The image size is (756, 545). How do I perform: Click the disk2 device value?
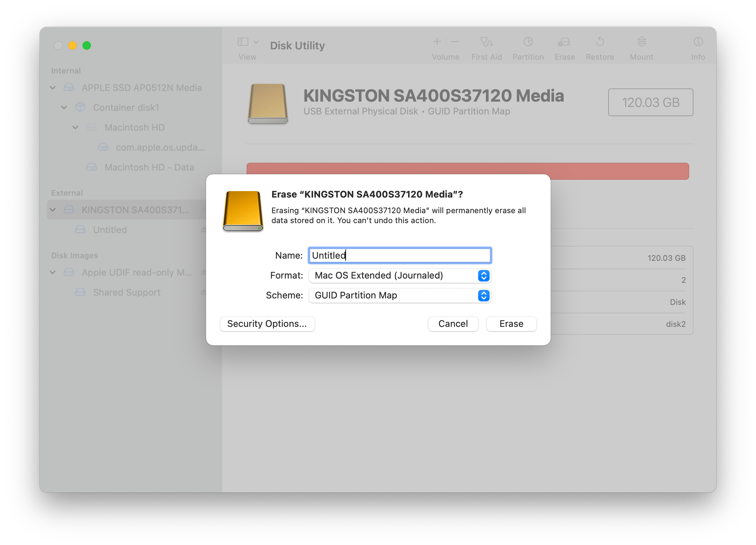(x=676, y=324)
